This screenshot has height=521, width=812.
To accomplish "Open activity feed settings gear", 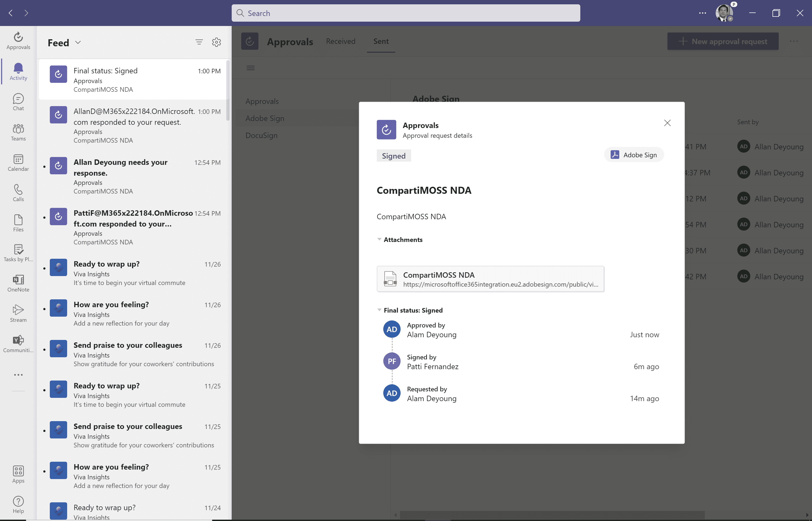I will pyautogui.click(x=217, y=42).
